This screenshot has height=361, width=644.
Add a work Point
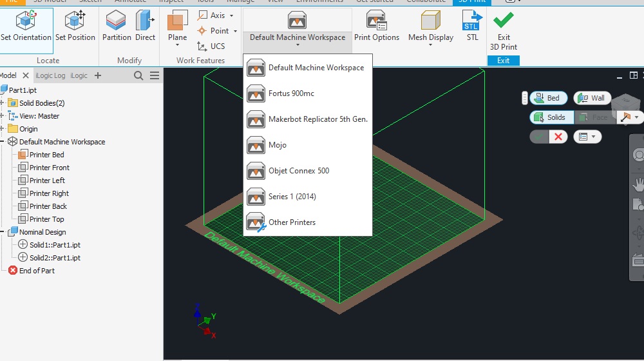[x=213, y=31]
